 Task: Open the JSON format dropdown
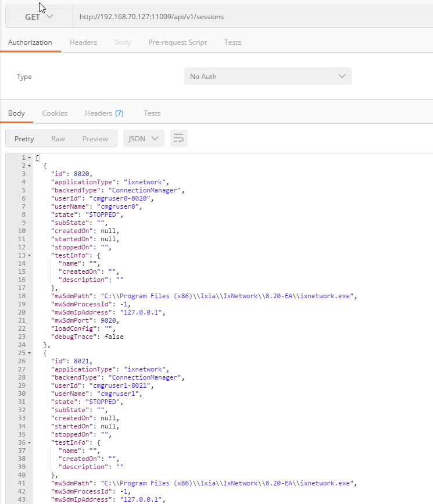click(x=144, y=138)
